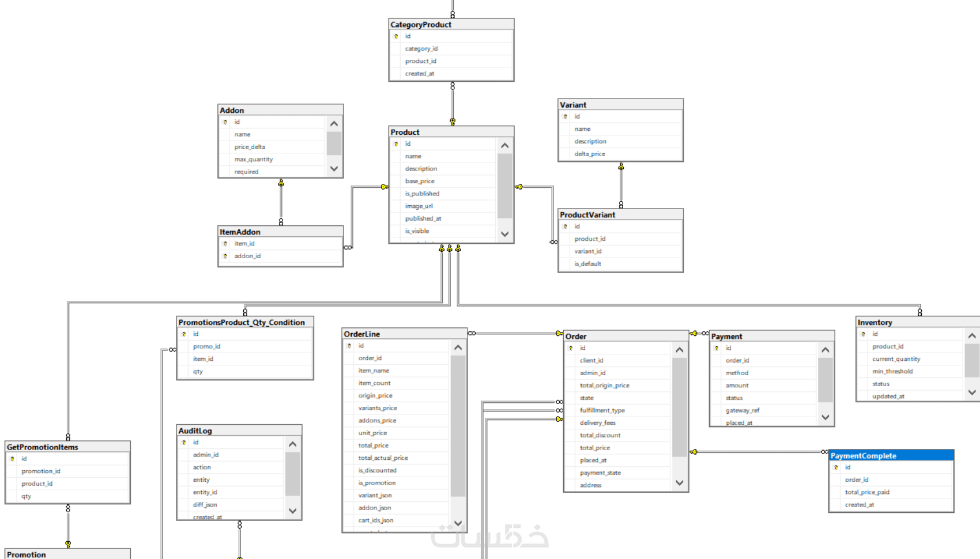This screenshot has width=980, height=559.
Task: Click the Order table scroll-up arrow
Action: (x=680, y=350)
